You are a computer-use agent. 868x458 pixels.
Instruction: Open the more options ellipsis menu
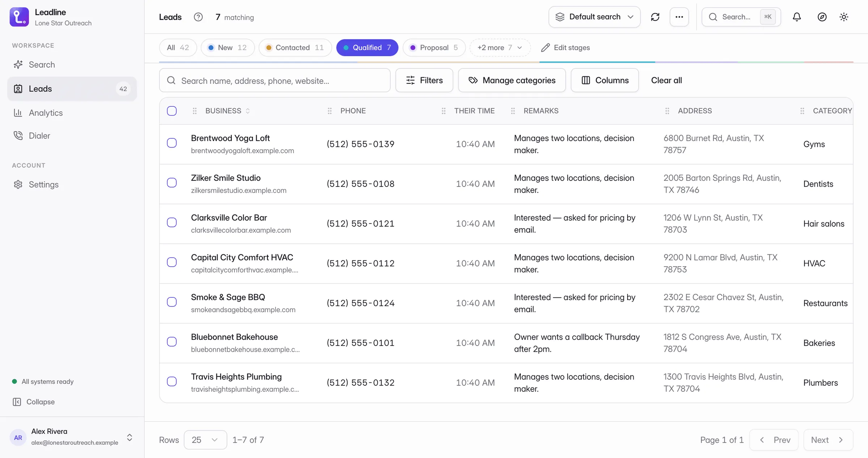coord(679,17)
